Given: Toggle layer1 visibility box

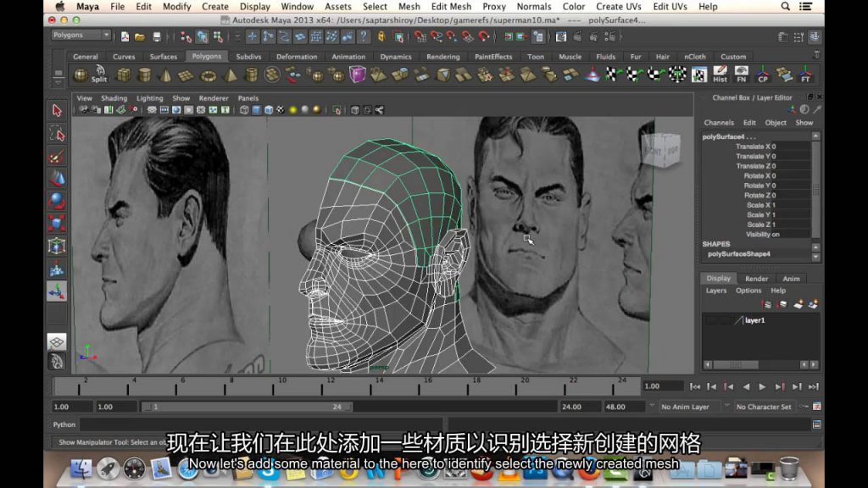Looking at the screenshot, I should 711,320.
